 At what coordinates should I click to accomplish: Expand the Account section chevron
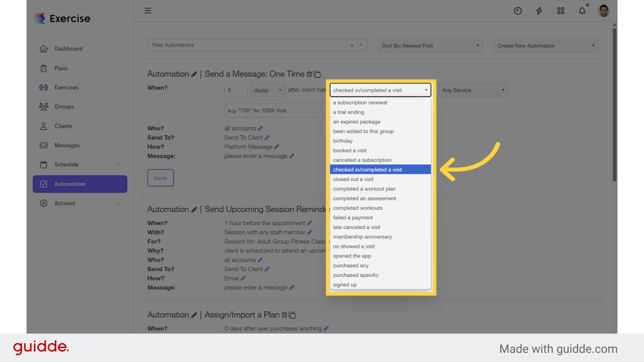pyautogui.click(x=118, y=203)
